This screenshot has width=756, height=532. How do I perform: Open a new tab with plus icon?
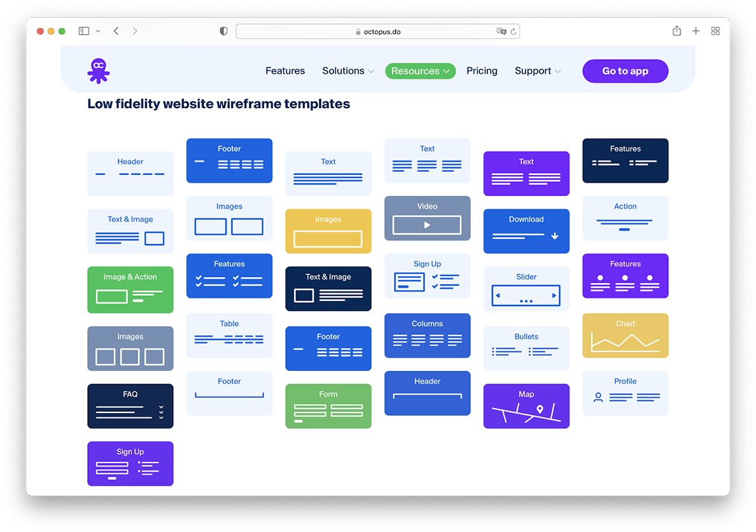(x=696, y=31)
